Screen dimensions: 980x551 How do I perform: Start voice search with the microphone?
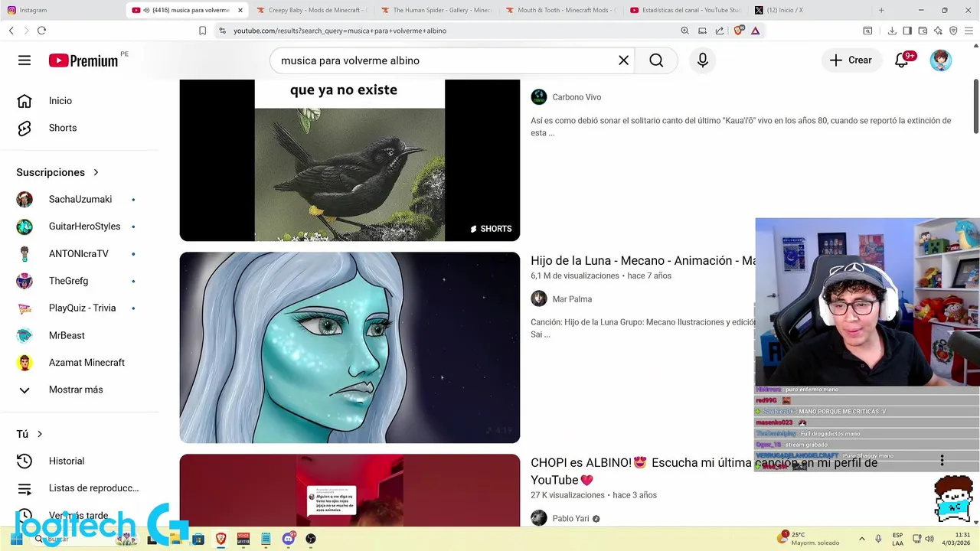[703, 60]
